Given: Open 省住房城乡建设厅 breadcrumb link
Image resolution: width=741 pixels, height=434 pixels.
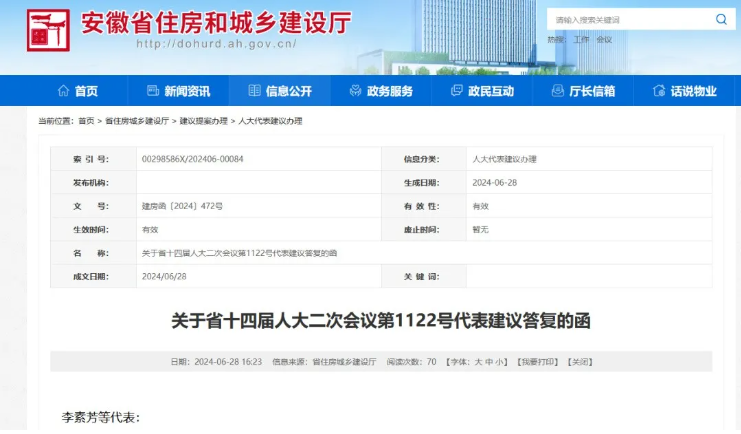Looking at the screenshot, I should (137, 121).
